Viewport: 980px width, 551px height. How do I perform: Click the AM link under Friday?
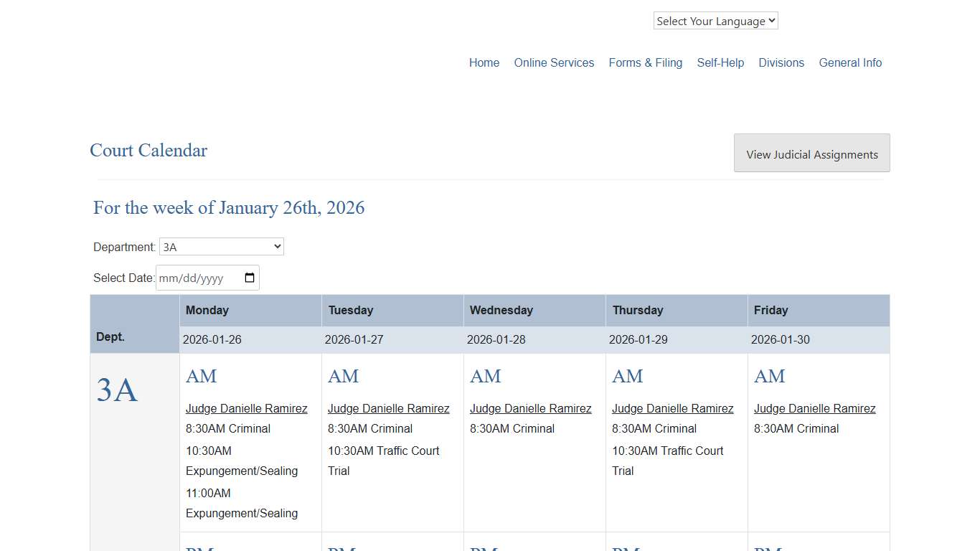[x=769, y=376]
